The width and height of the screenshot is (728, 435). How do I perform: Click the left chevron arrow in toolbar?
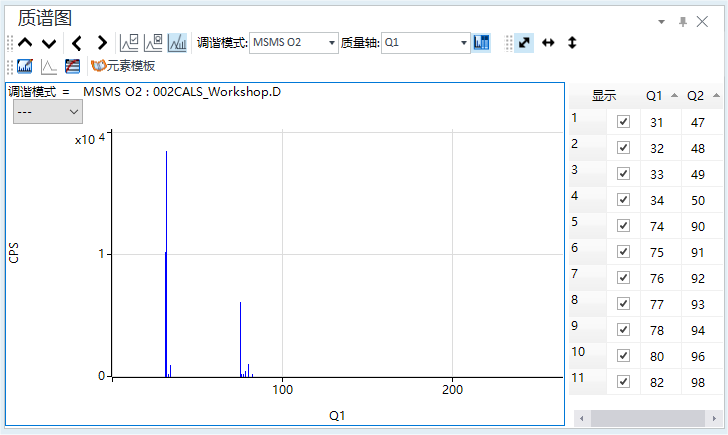coord(77,43)
